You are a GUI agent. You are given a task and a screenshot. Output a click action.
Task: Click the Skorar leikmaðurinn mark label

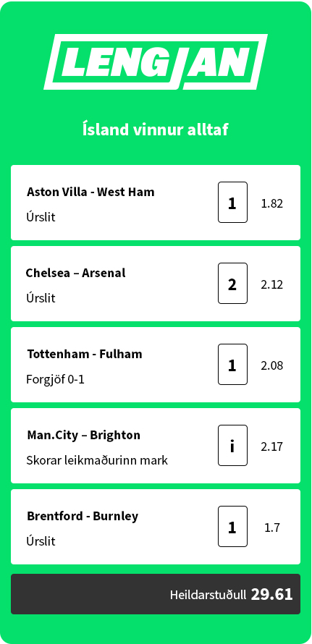[x=97, y=460]
